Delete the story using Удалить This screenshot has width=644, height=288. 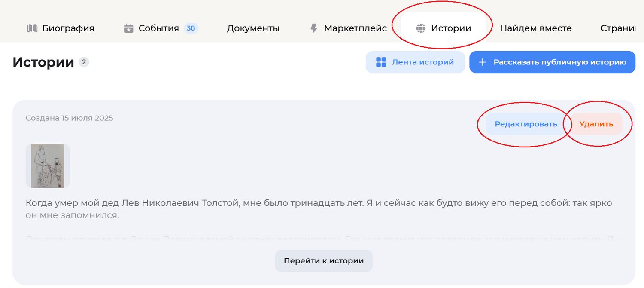click(596, 124)
